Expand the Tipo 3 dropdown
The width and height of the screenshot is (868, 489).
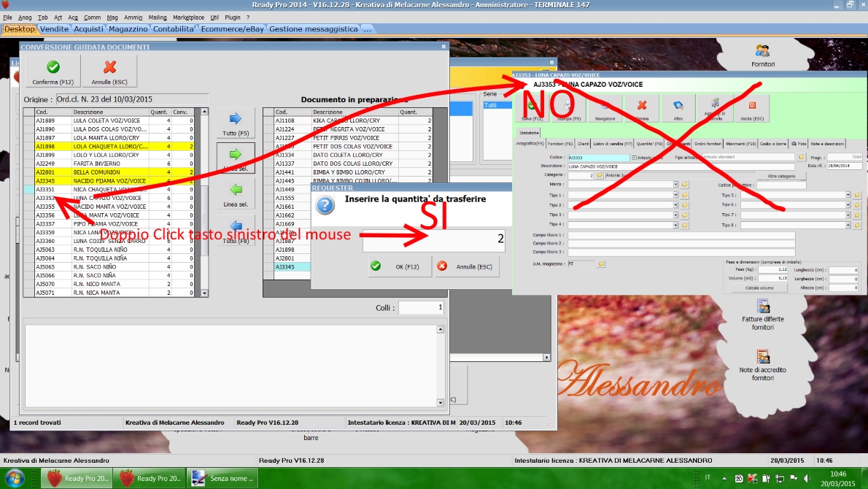tap(675, 215)
